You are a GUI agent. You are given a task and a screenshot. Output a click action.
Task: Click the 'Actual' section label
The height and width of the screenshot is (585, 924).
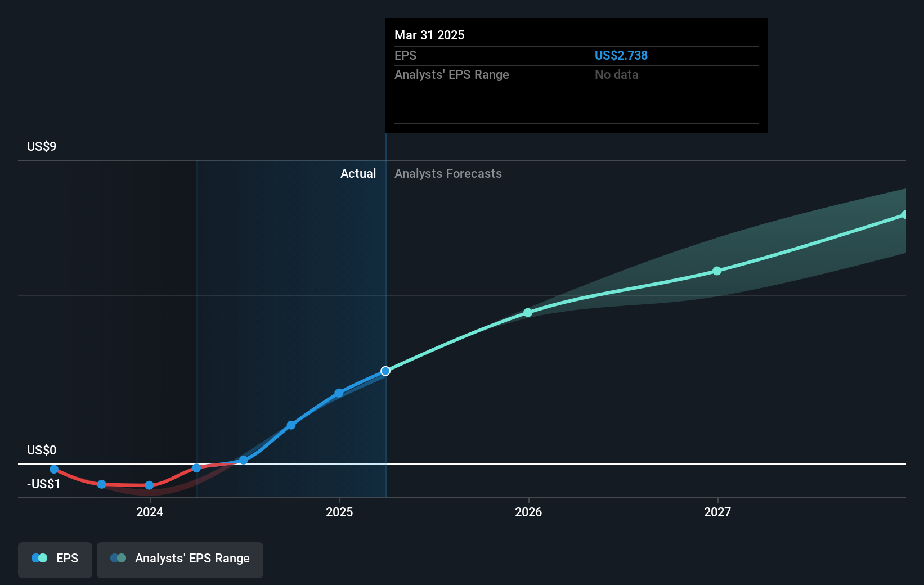[x=358, y=173]
